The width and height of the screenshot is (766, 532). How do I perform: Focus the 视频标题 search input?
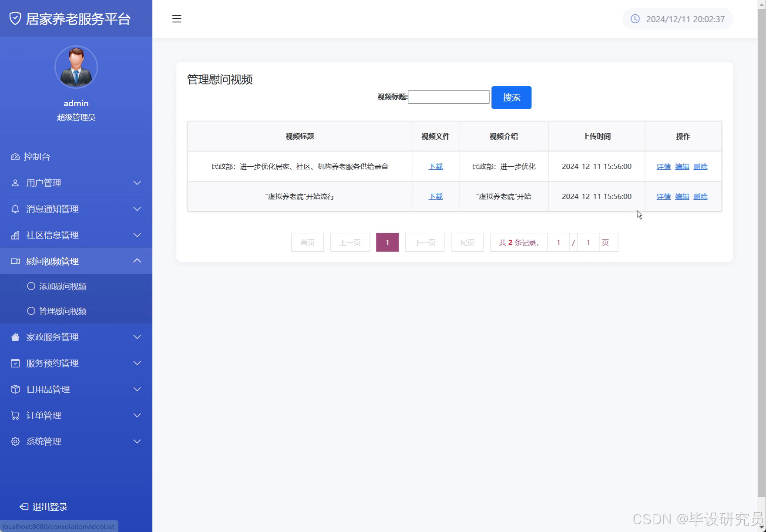click(x=449, y=97)
